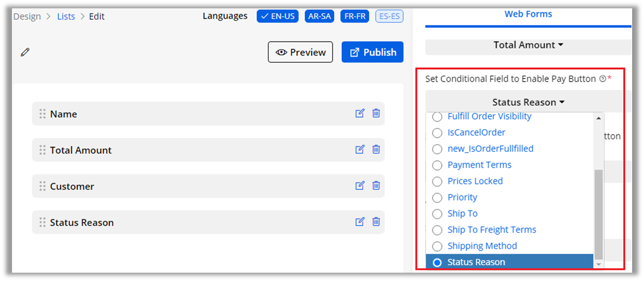Delete the Name field row

(x=376, y=114)
